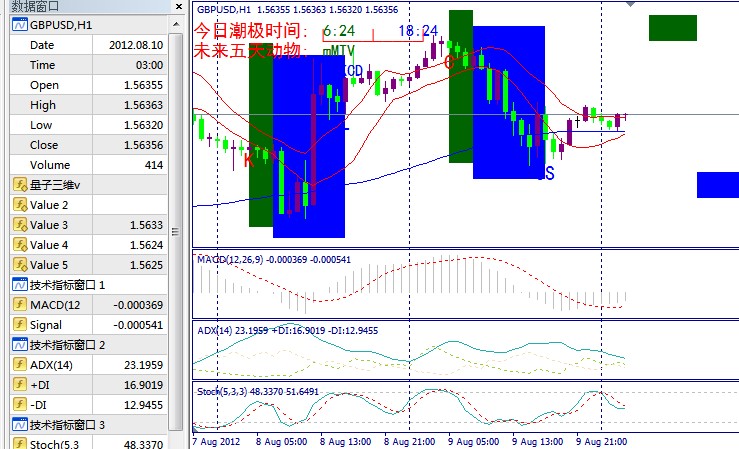Click the 9 Aug 21:00 time axis label
Viewport: 739px width, 449px height.
tap(601, 442)
